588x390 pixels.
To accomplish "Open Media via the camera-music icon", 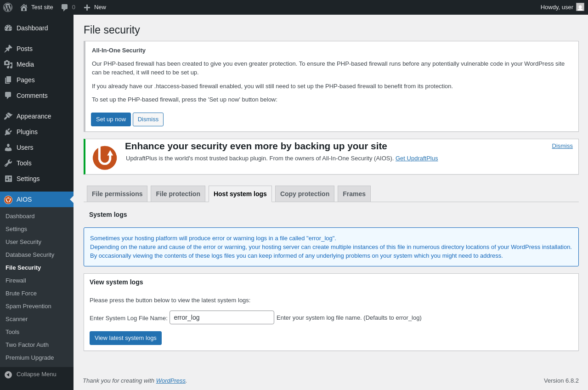I will pyautogui.click(x=8, y=64).
